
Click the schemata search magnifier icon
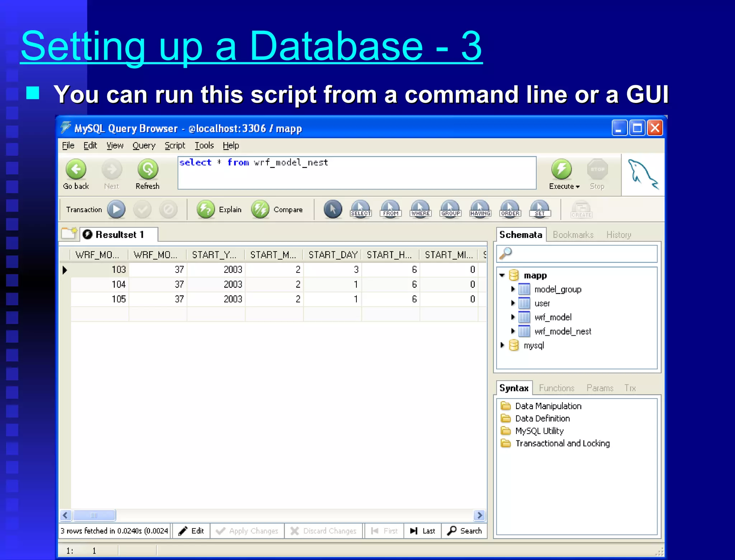[505, 253]
